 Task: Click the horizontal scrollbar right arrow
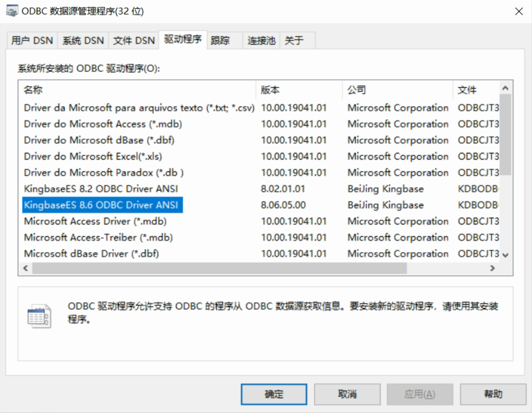(x=492, y=268)
